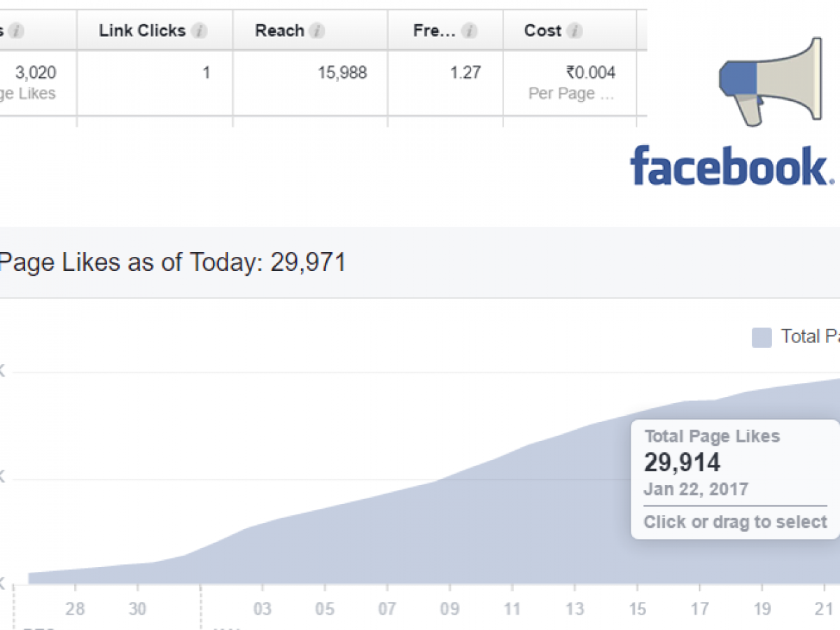Click the Reach value 15,988
Viewport: 840px width, 630px height.
coord(342,73)
